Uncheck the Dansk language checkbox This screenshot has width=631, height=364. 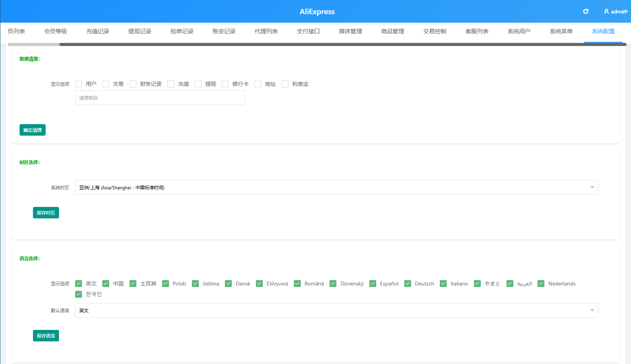click(x=228, y=284)
